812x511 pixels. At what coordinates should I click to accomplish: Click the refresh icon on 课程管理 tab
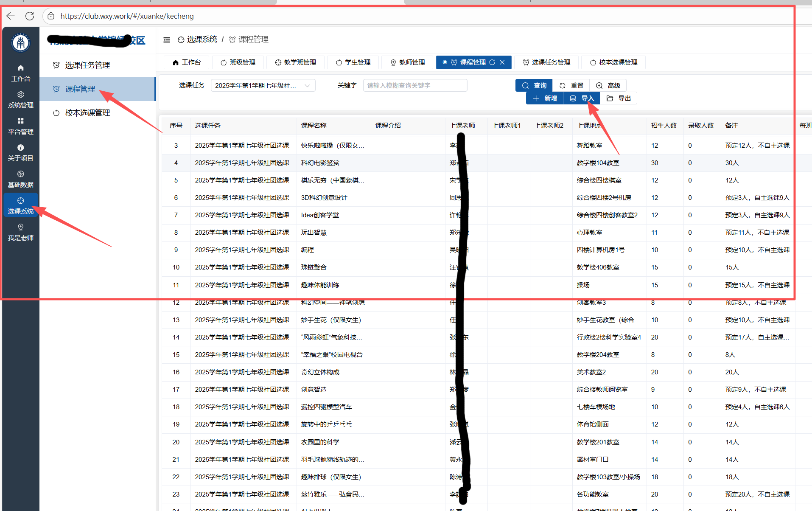(x=492, y=62)
